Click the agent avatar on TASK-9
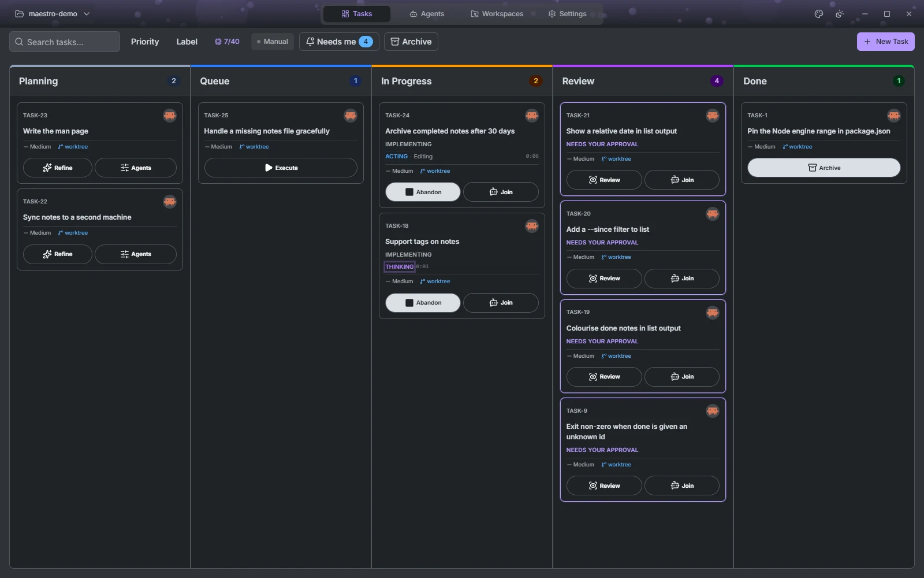Screen dimensions: 924x578 pos(713,411)
